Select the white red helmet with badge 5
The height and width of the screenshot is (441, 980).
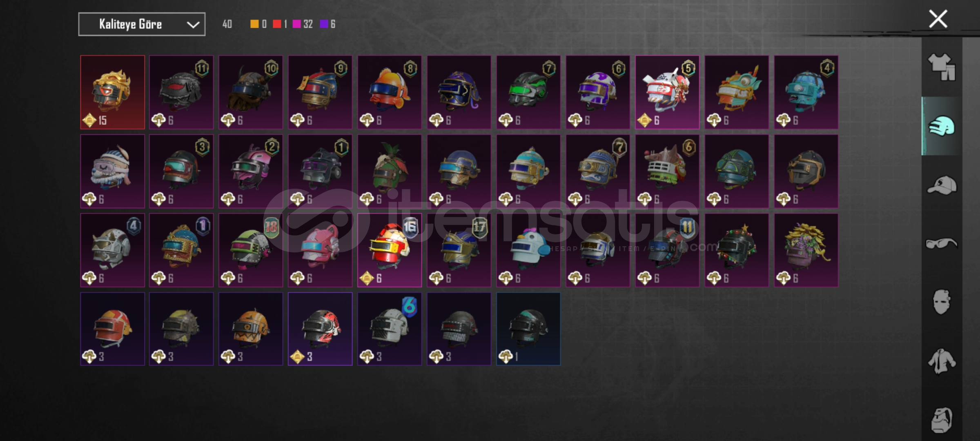point(667,92)
